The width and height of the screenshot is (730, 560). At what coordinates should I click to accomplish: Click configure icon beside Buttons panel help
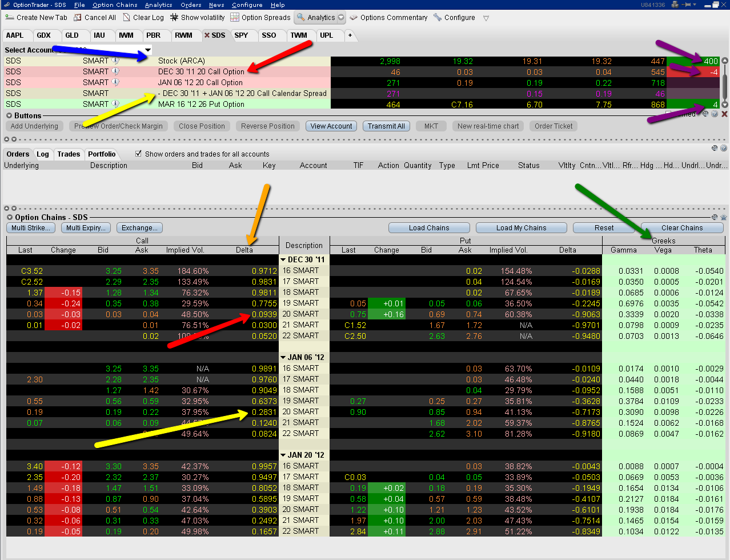click(x=706, y=114)
